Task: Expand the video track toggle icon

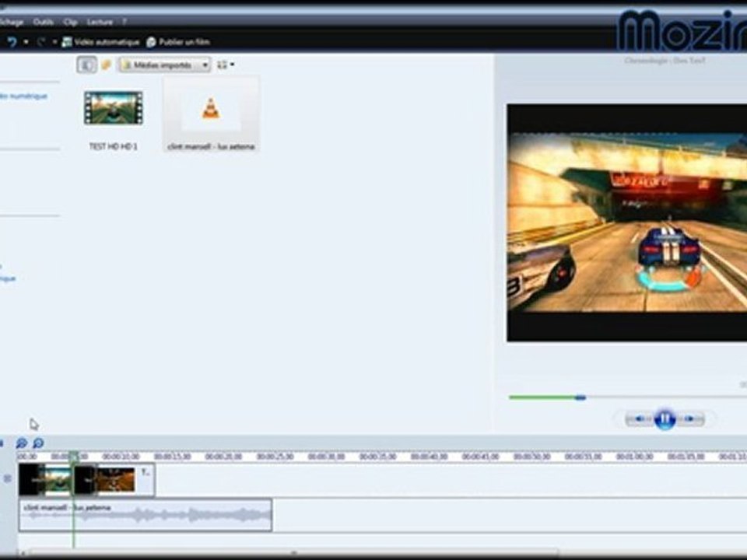Action: pos(8,478)
